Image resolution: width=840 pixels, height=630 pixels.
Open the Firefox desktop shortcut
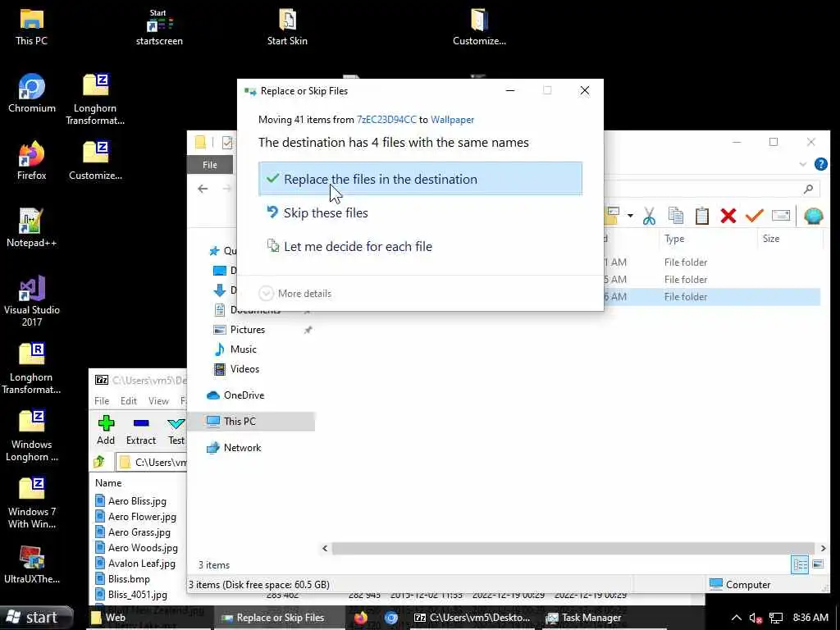pos(32,161)
